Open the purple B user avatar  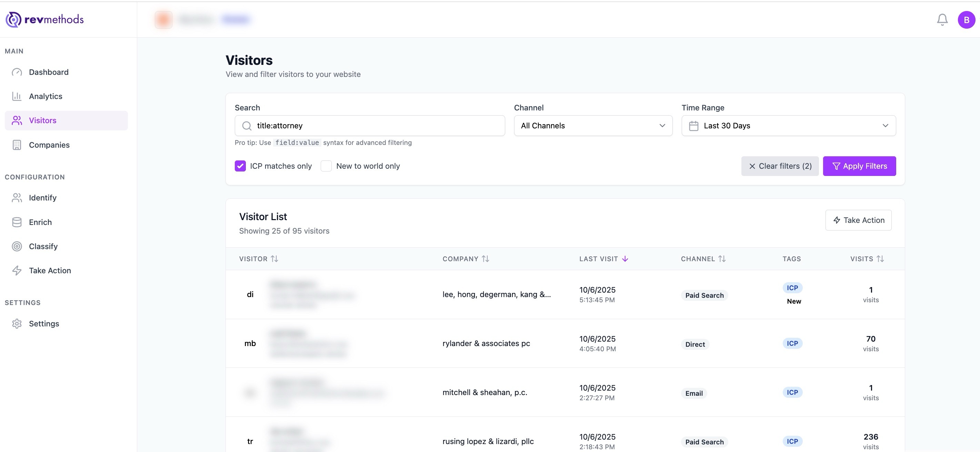966,19
